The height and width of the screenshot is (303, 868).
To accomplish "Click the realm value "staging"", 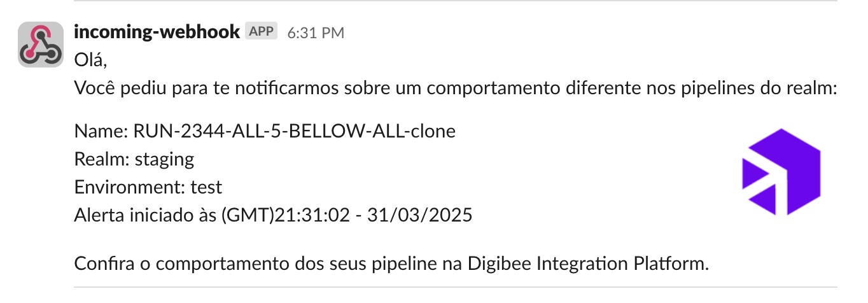I will [164, 159].
